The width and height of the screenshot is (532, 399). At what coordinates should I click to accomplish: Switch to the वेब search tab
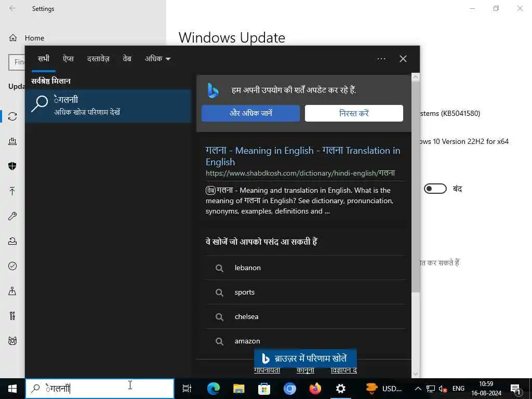(x=127, y=59)
